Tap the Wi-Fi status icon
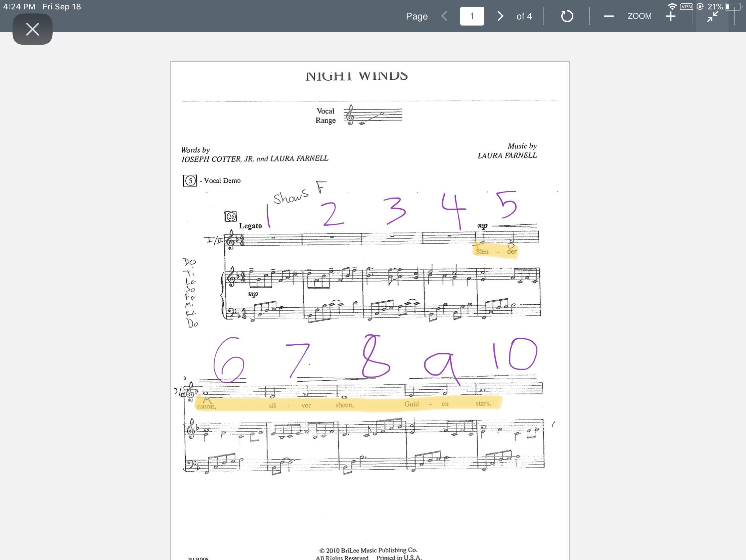The image size is (746, 560). [x=672, y=6]
